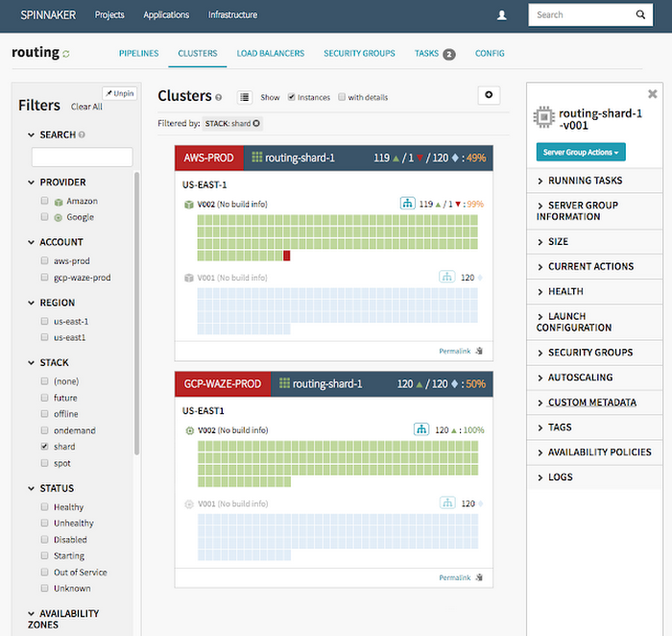
Task: Click Clear All filters link
Action: point(86,107)
